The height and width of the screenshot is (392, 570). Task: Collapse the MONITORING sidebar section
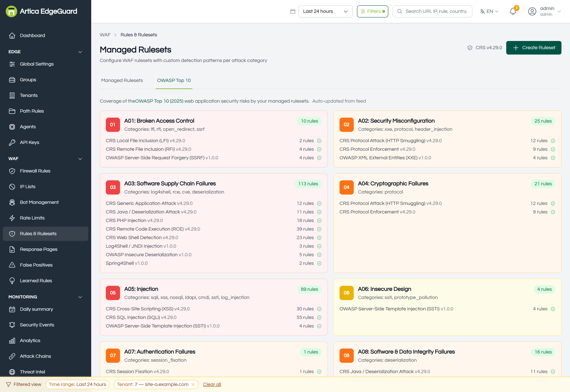pos(80,297)
